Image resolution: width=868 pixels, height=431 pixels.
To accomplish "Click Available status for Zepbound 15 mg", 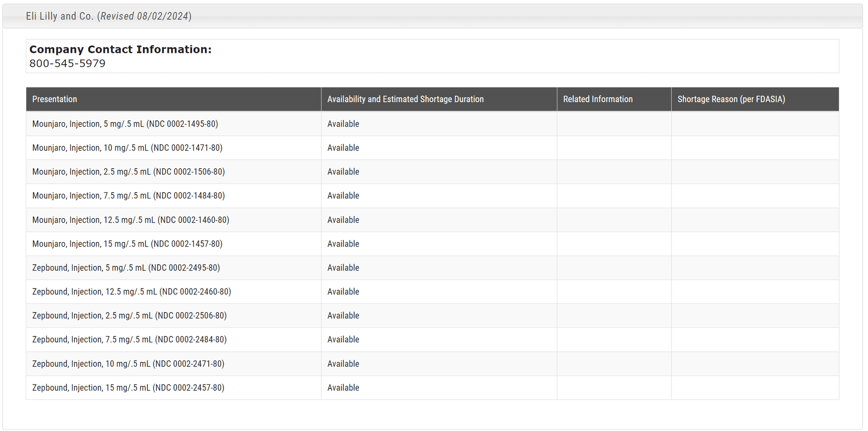I will point(343,388).
